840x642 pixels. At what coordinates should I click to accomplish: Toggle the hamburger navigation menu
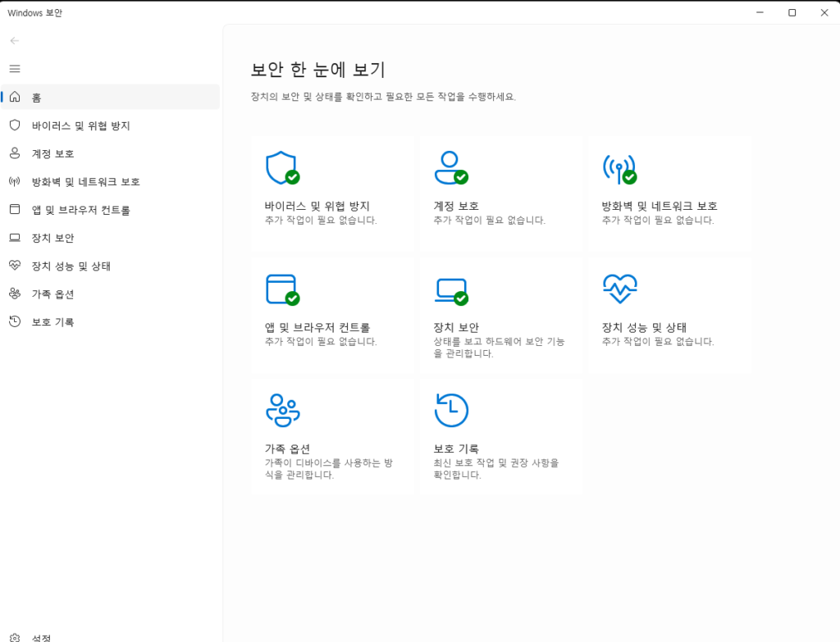15,69
